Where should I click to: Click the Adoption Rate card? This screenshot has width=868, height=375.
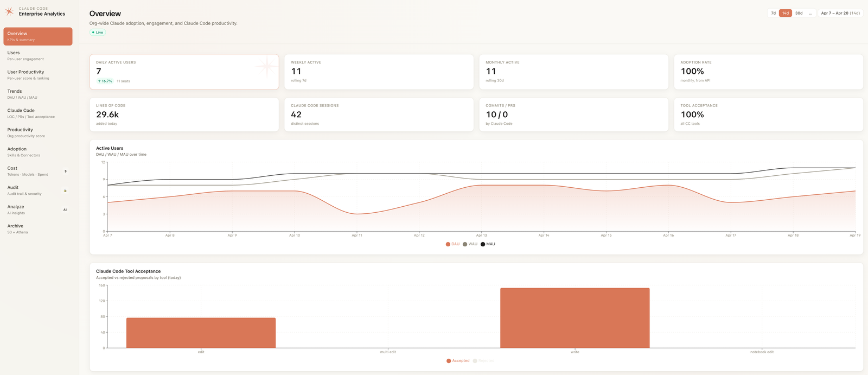[x=768, y=72]
